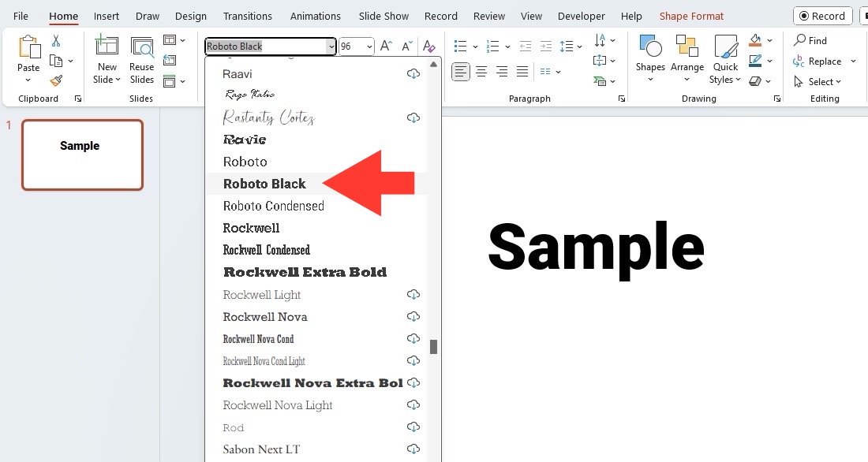
Task: Click the font list scroll-up arrow
Action: (433, 65)
